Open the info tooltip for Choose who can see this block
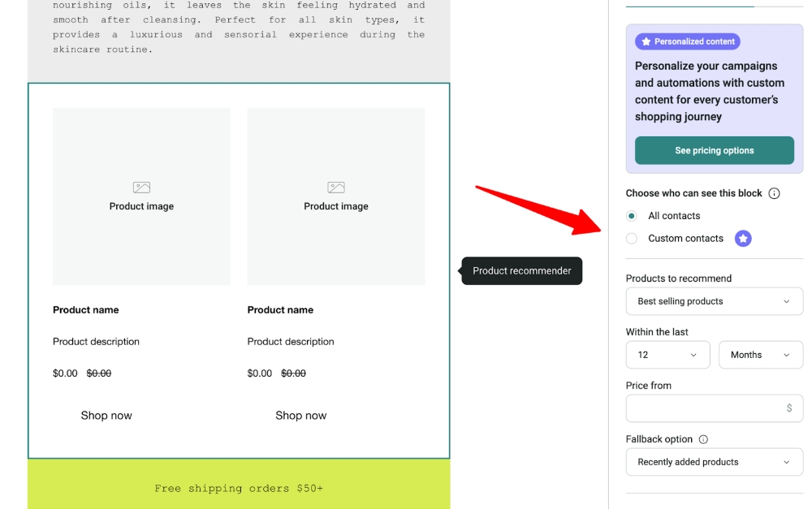The height and width of the screenshot is (509, 812). [774, 193]
